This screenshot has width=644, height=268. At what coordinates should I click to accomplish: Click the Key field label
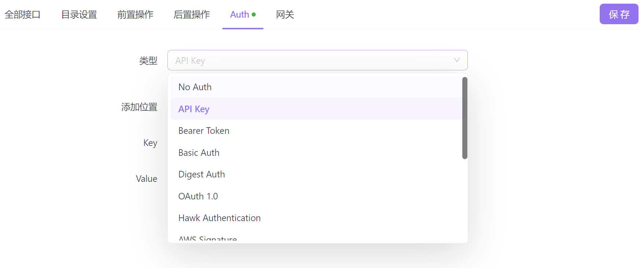coord(150,143)
